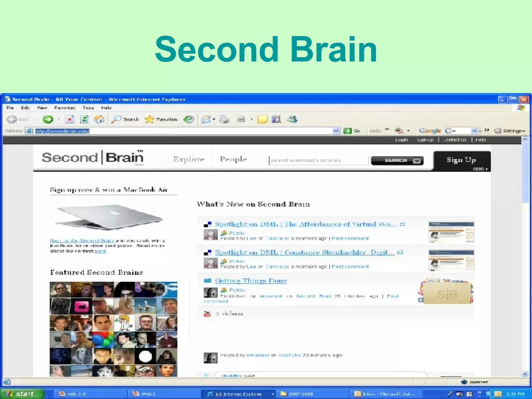532x399 pixels.
Task: Click the IE Back button
Action: click(18, 119)
